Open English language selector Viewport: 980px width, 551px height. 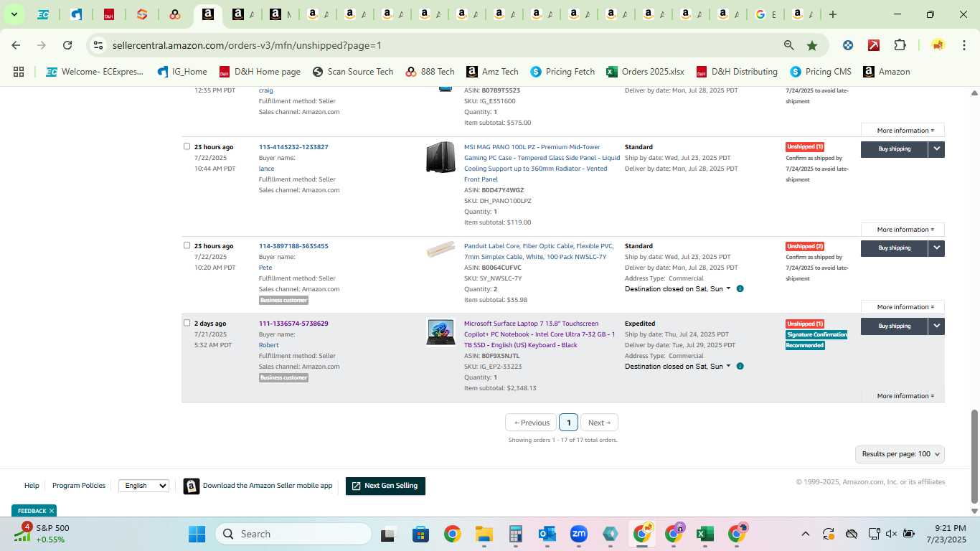pyautogui.click(x=143, y=486)
